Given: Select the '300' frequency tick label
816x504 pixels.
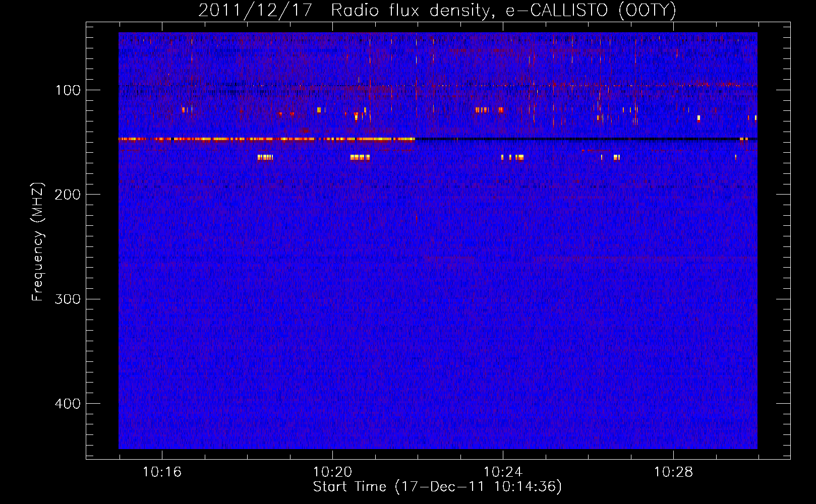Looking at the screenshot, I should point(68,299).
